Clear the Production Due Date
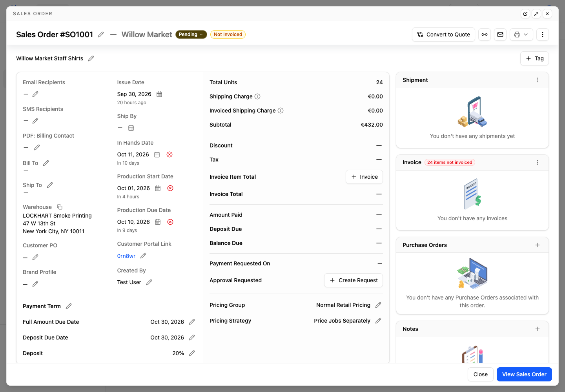 [x=170, y=222]
